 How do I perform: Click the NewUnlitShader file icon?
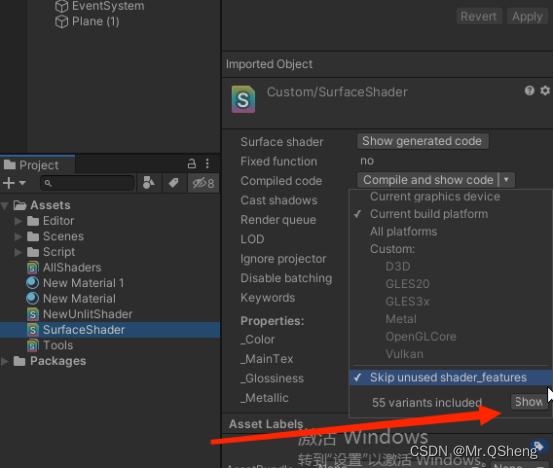(33, 314)
